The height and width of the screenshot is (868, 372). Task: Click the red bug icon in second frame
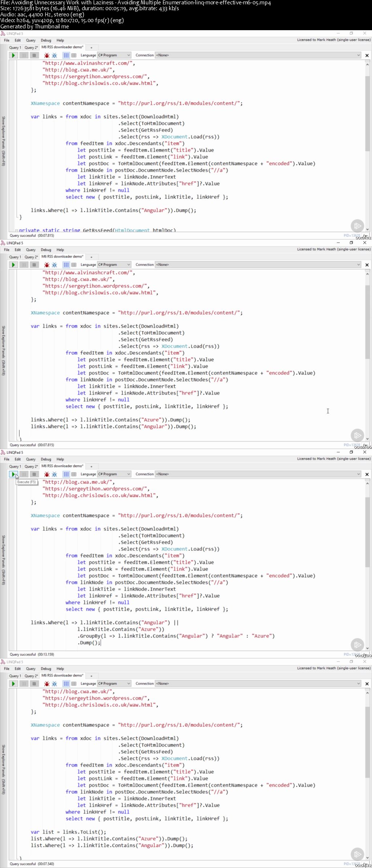(47, 265)
